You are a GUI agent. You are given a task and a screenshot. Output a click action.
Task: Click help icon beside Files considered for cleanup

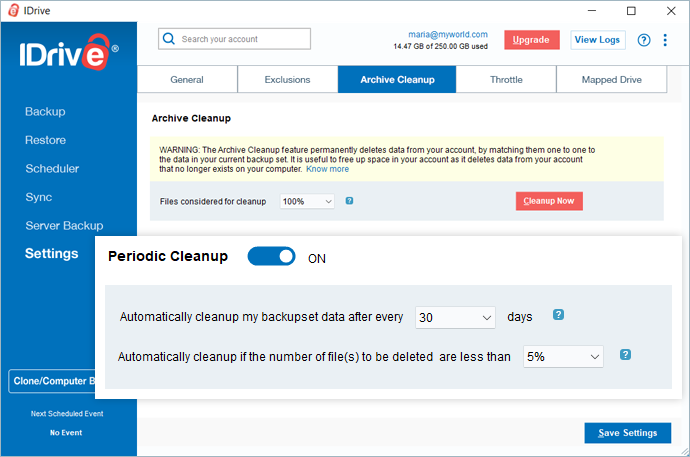click(x=349, y=201)
